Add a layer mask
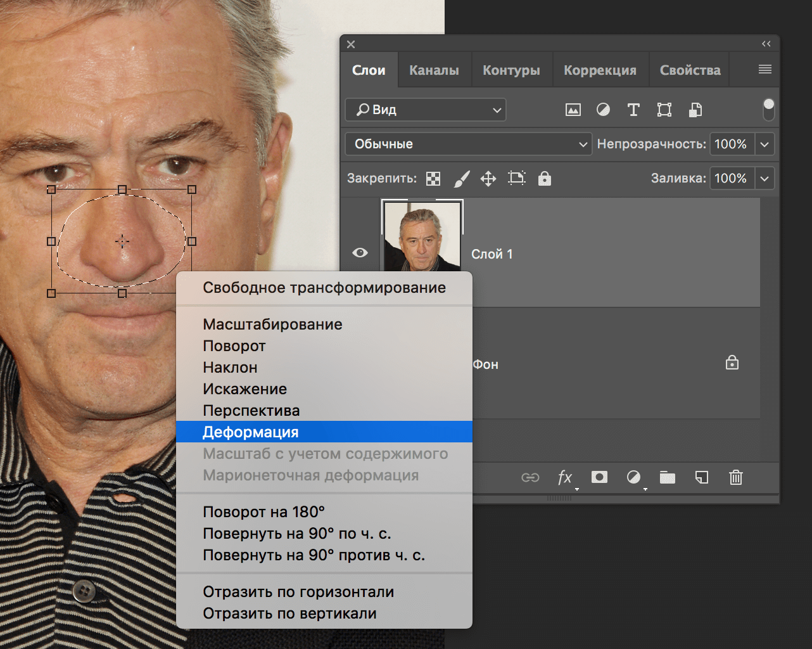The height and width of the screenshot is (649, 812). (599, 477)
